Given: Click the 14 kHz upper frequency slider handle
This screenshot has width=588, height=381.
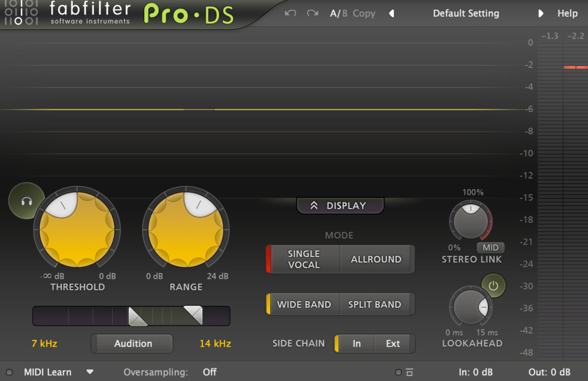Looking at the screenshot, I should click(x=193, y=314).
